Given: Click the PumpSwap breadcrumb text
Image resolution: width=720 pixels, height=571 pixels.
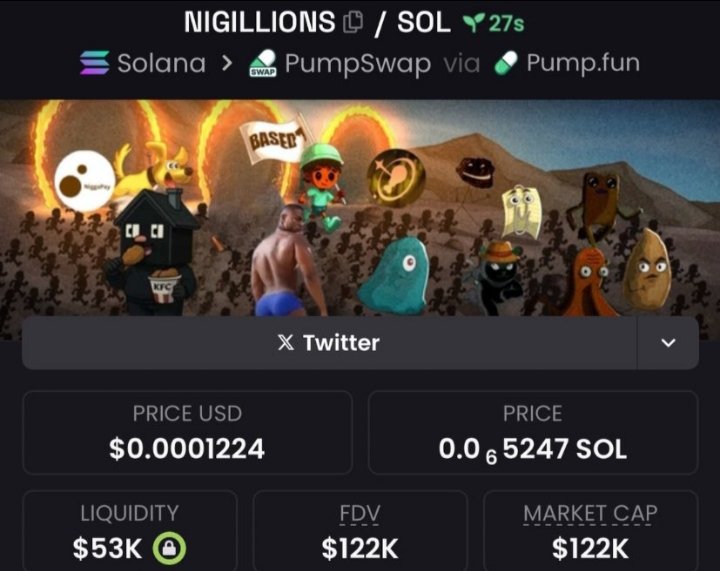Looking at the screenshot, I should (358, 64).
